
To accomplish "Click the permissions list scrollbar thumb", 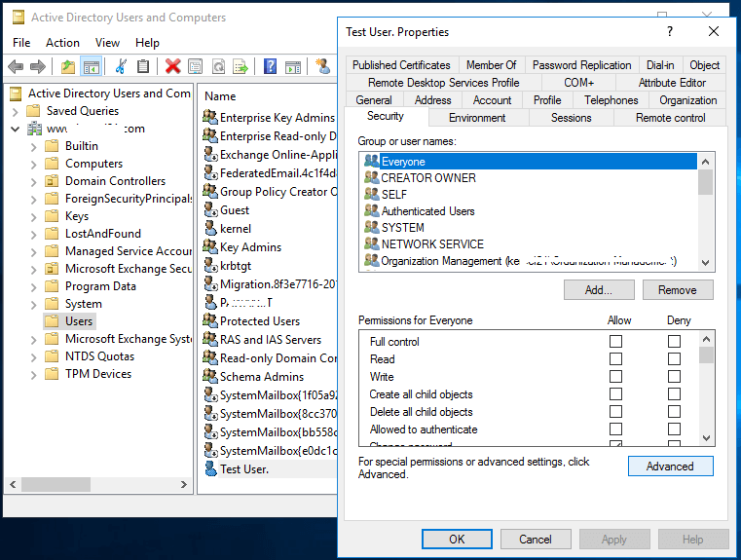I will tap(706, 355).
